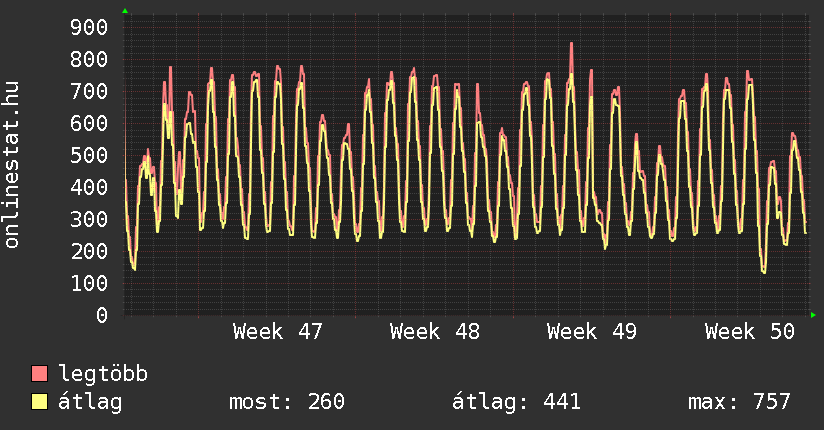Click the highest red peak in Week 49
Screen dimensions: 824x430
click(571, 44)
